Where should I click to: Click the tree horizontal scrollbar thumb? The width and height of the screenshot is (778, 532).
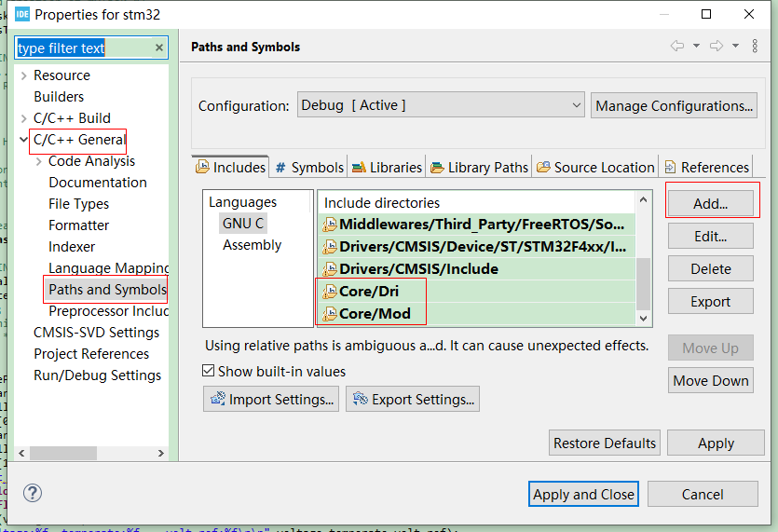pyautogui.click(x=63, y=453)
